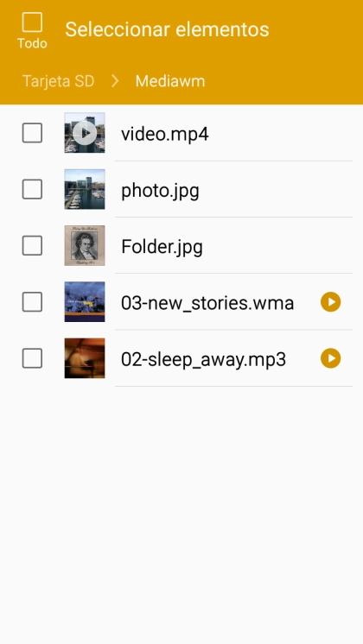363x644 pixels.
Task: Click the breadcrumb chevron after Tarjeta SD
Action: point(115,81)
